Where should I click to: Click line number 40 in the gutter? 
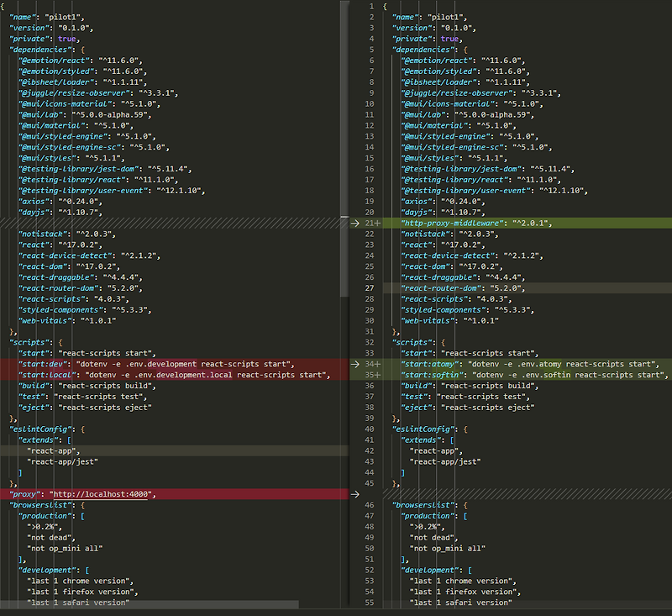click(370, 429)
